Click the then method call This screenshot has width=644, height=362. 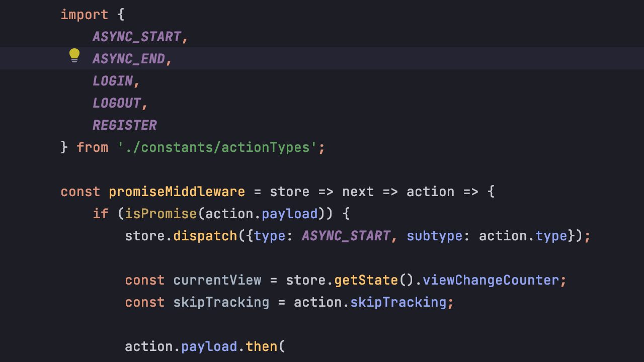tap(262, 346)
